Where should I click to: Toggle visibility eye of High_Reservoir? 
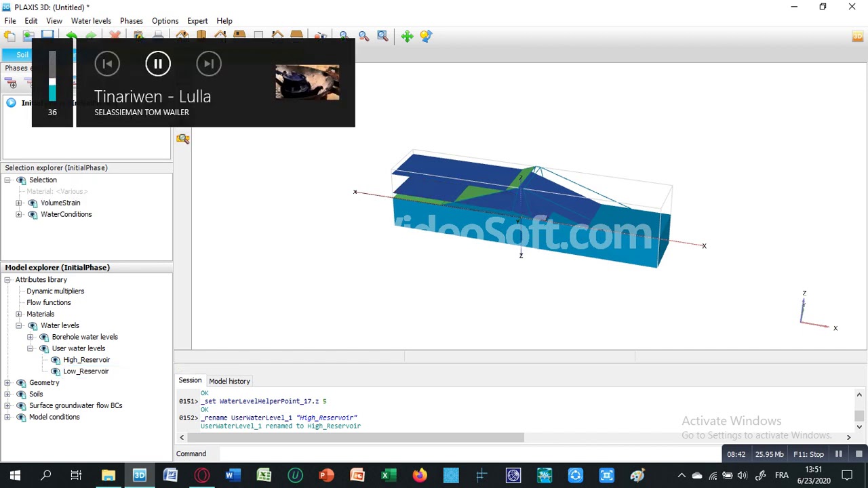[55, 361]
